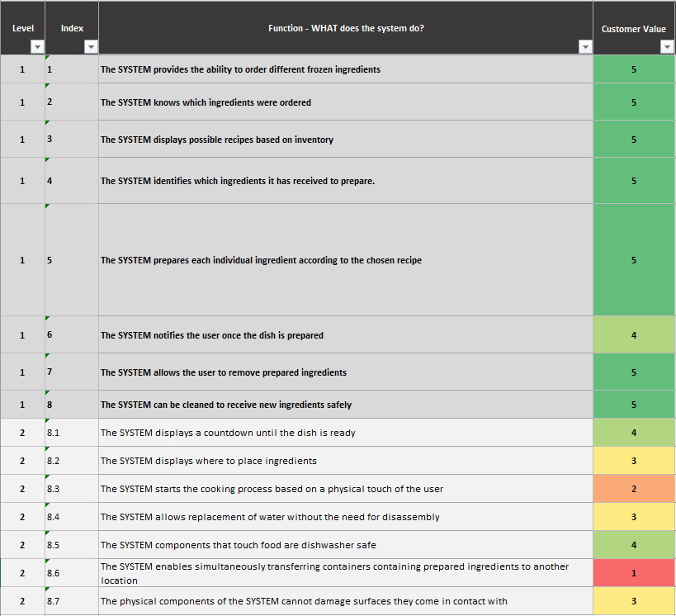The image size is (676, 616).
Task: Open the Customer Value filter dropdown
Action: [667, 46]
